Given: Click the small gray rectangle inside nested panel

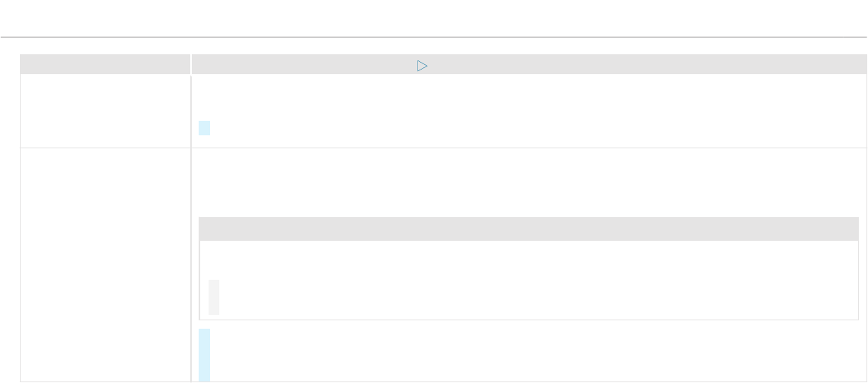Looking at the screenshot, I should [214, 297].
